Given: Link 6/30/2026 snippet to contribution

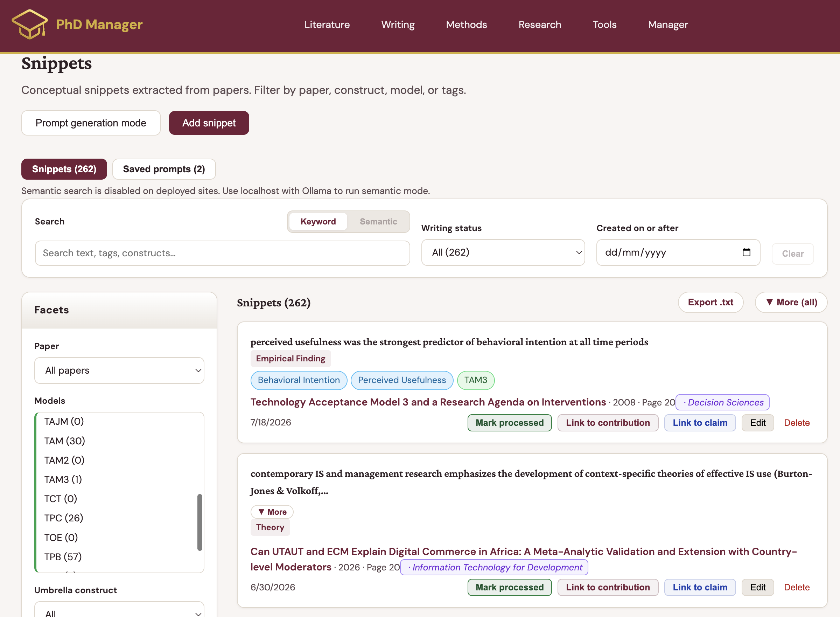Looking at the screenshot, I should [x=607, y=588].
